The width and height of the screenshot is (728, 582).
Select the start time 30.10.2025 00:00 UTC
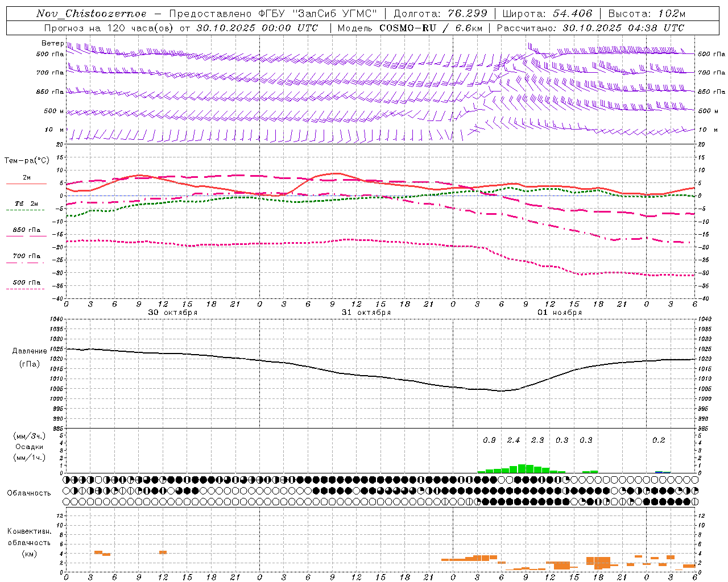257,28
